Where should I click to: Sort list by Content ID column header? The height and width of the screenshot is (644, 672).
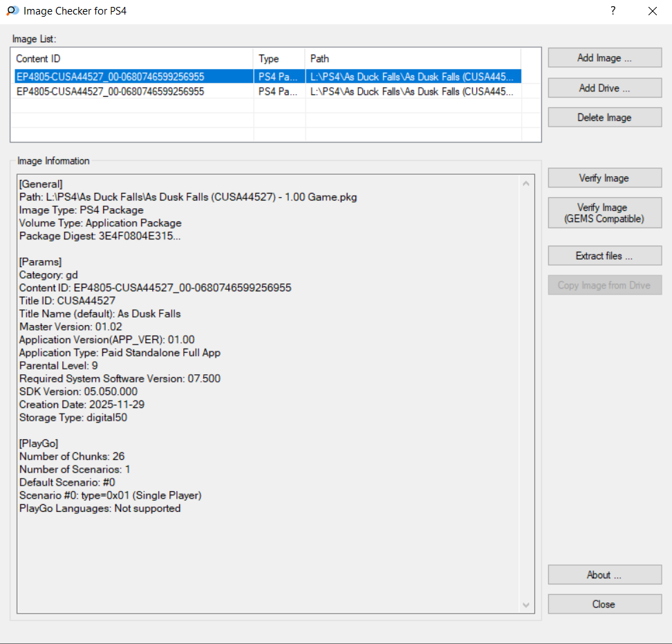pos(131,59)
